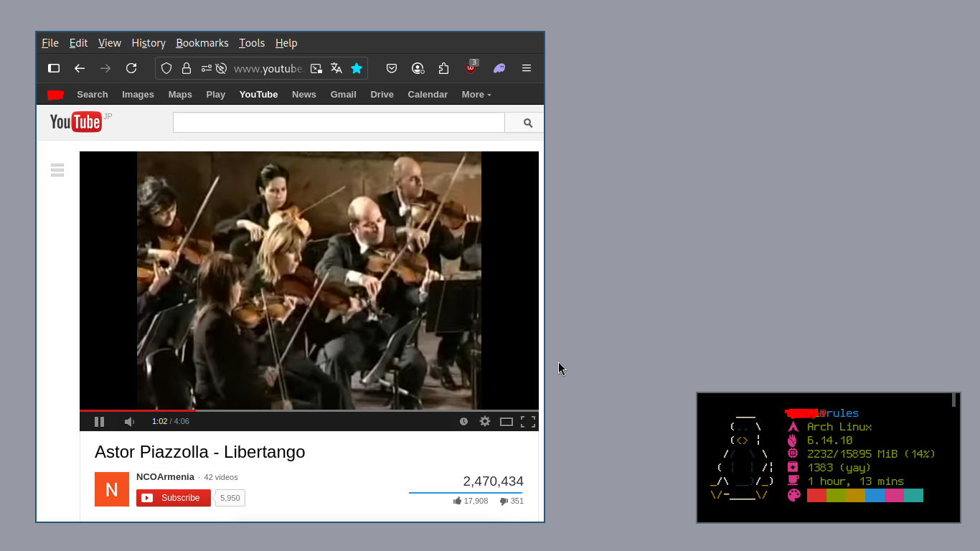Open the Firefox hamburger application menu
The image size is (980, 551).
pyautogui.click(x=527, y=68)
